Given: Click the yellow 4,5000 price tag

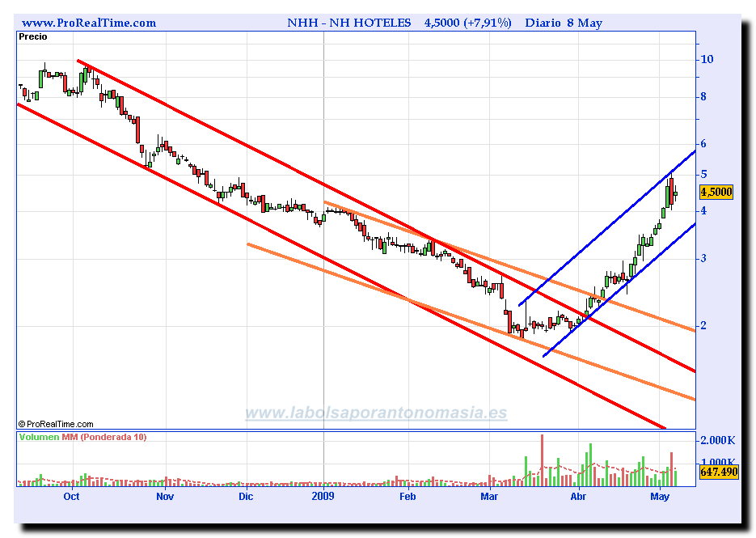Looking at the screenshot, I should click(716, 192).
